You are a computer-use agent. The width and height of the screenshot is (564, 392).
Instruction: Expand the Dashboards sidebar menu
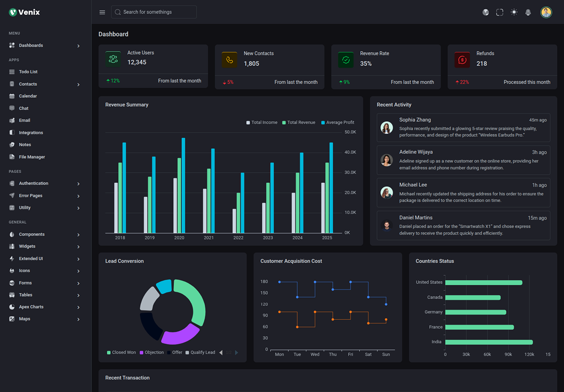pos(44,45)
